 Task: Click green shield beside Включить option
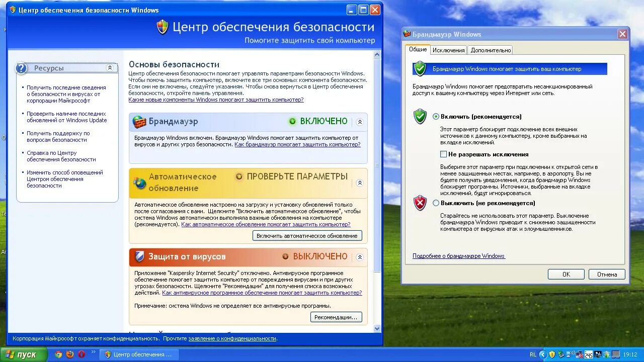(420, 116)
